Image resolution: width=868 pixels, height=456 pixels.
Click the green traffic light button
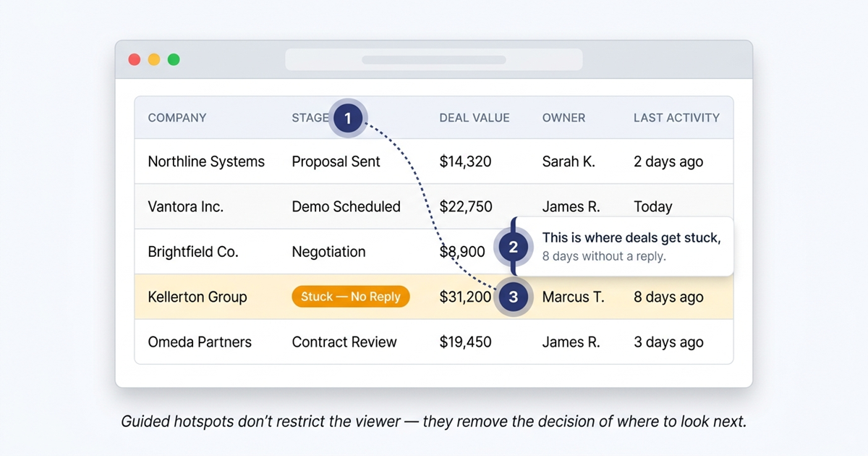[x=172, y=59]
